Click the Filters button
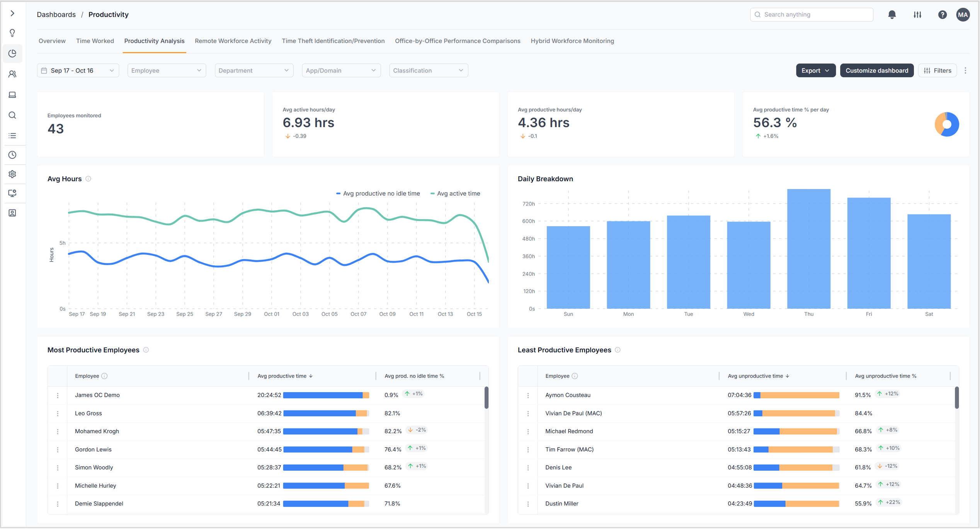The width and height of the screenshot is (980, 529). [937, 71]
